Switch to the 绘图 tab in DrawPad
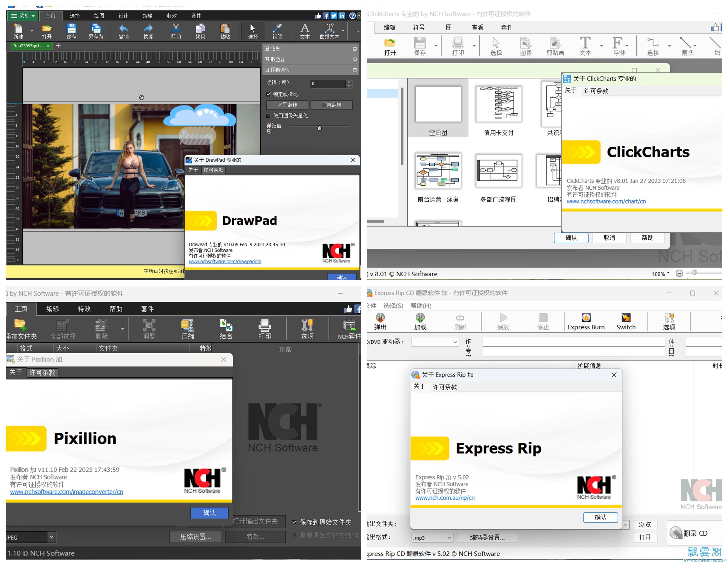Screen dimensions: 728x564 (99, 16)
